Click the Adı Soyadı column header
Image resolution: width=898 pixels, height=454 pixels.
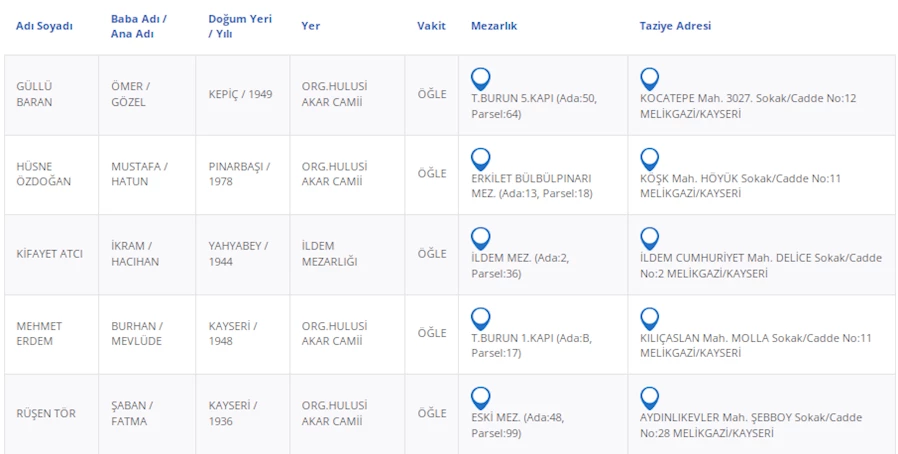pyautogui.click(x=44, y=26)
